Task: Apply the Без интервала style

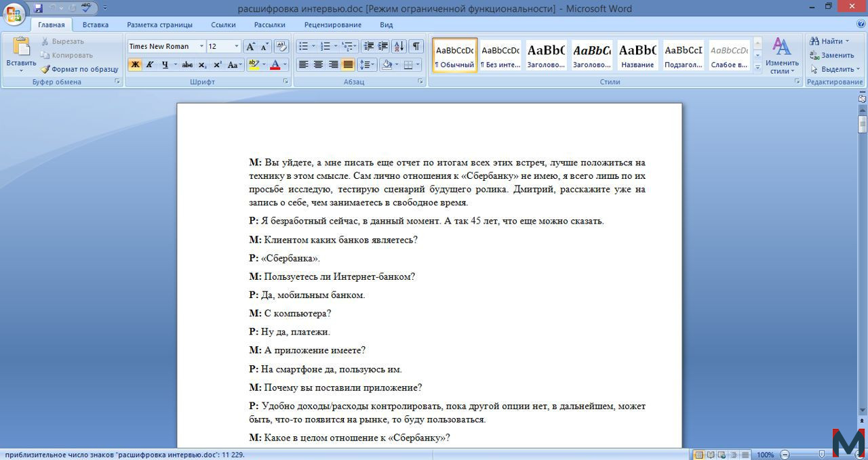Action: [x=500, y=55]
